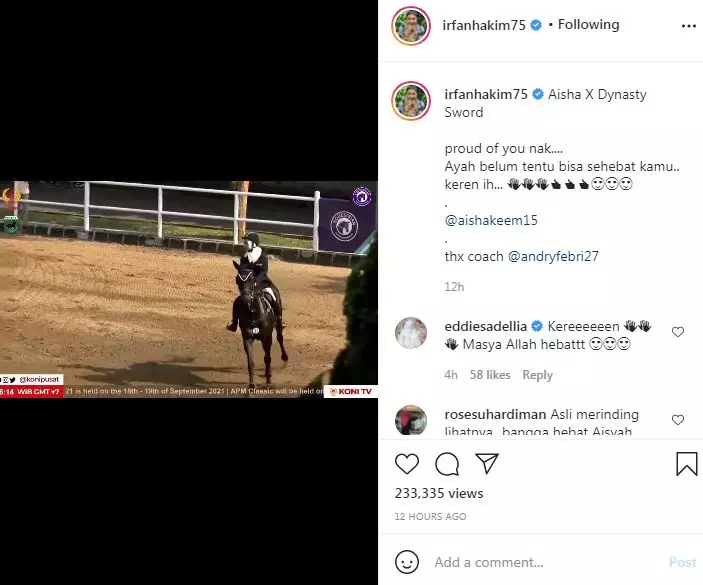The height and width of the screenshot is (585, 703).
Task: View the 58 likes on comment
Action: (490, 375)
